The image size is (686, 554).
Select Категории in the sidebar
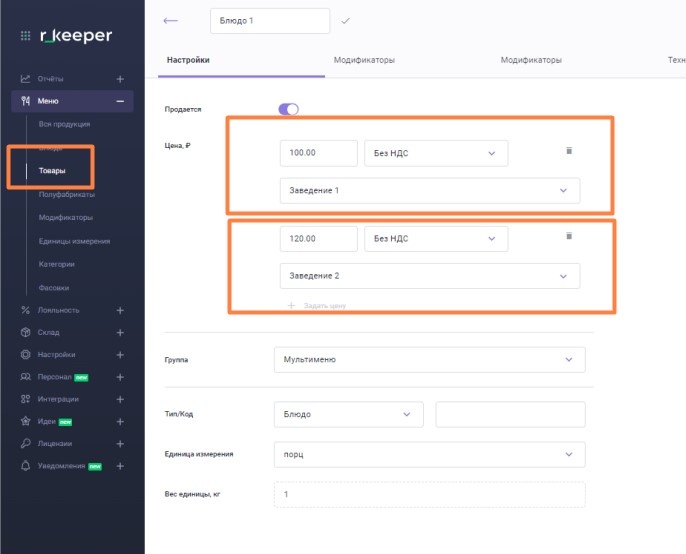tap(56, 264)
